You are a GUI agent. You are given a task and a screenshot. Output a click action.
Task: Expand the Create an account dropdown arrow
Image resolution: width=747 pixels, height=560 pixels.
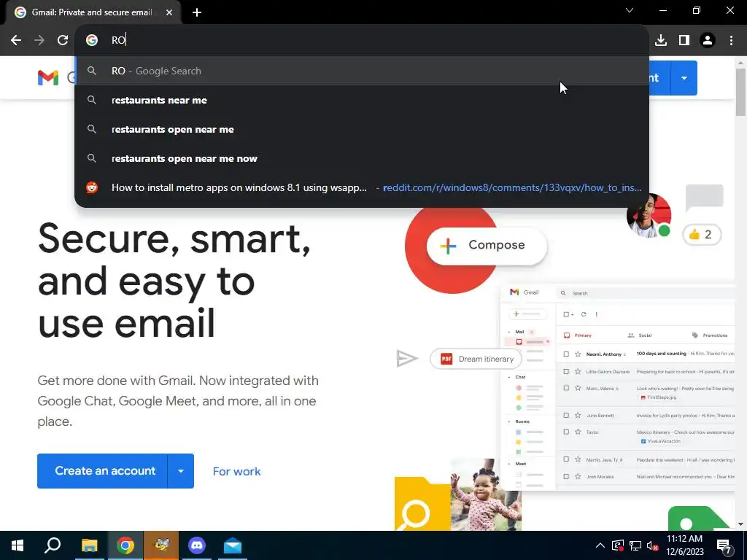[181, 471]
